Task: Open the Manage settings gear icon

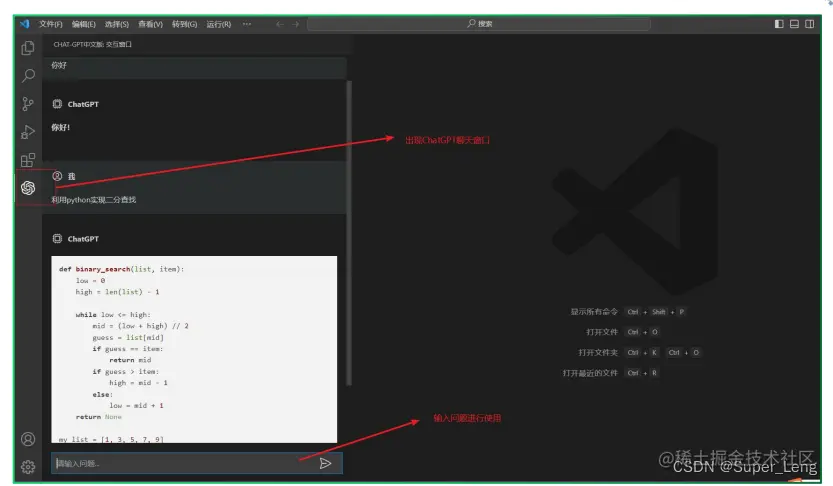Action: click(28, 467)
